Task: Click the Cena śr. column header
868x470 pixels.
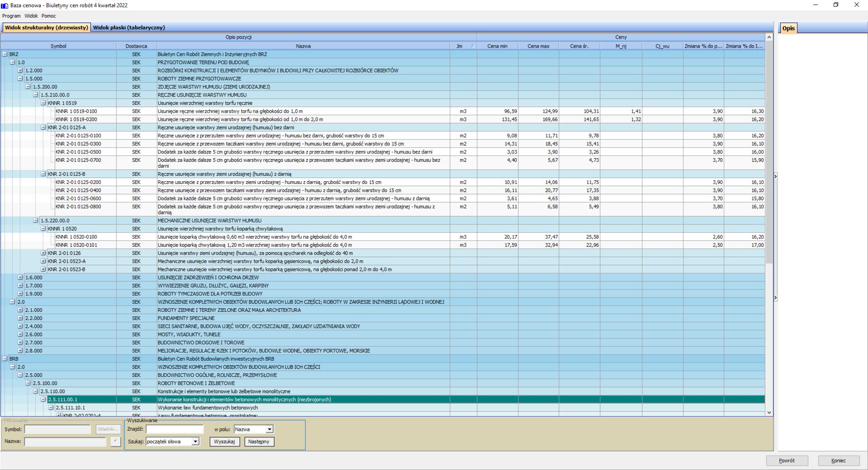Action: pyautogui.click(x=580, y=46)
